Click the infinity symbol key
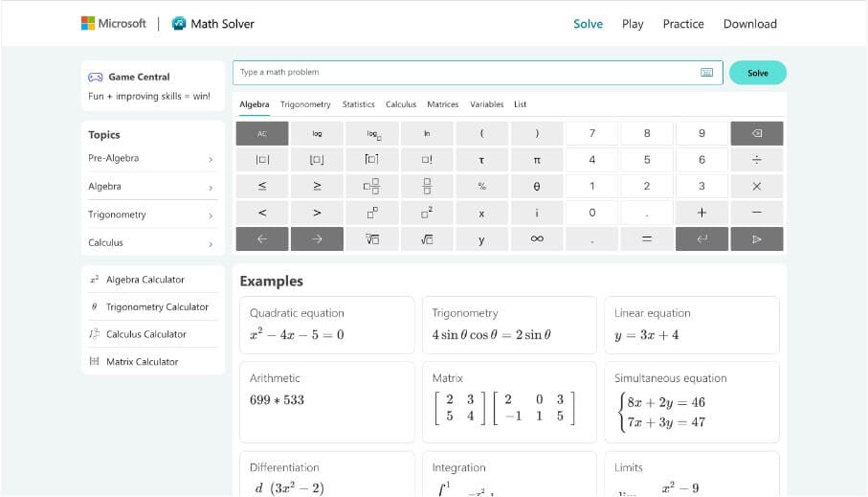This screenshot has width=868, height=497. [537, 239]
